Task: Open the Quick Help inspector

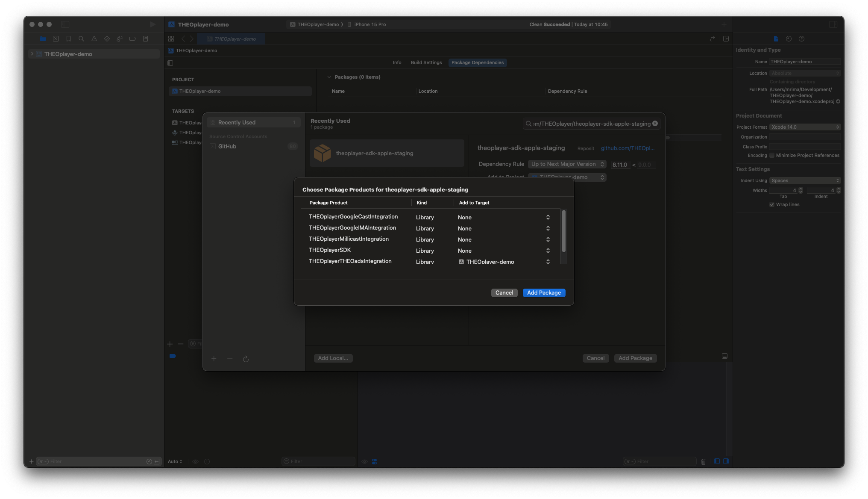Action: click(802, 39)
